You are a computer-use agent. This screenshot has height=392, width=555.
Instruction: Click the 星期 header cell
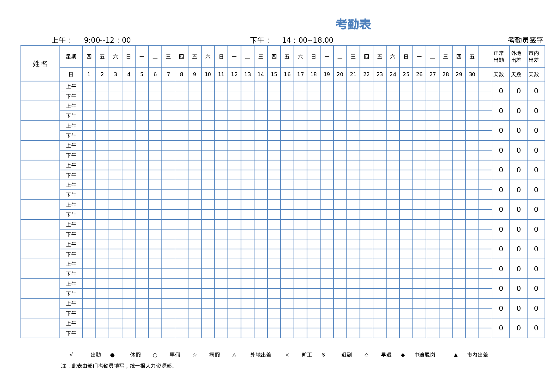pos(71,57)
